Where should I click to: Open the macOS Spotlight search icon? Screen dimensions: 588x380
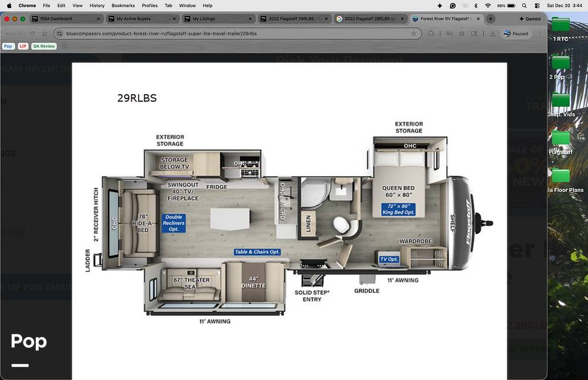524,5
